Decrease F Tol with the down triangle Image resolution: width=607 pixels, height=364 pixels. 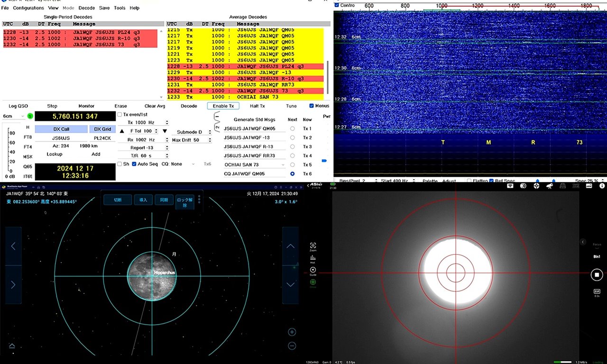(165, 131)
